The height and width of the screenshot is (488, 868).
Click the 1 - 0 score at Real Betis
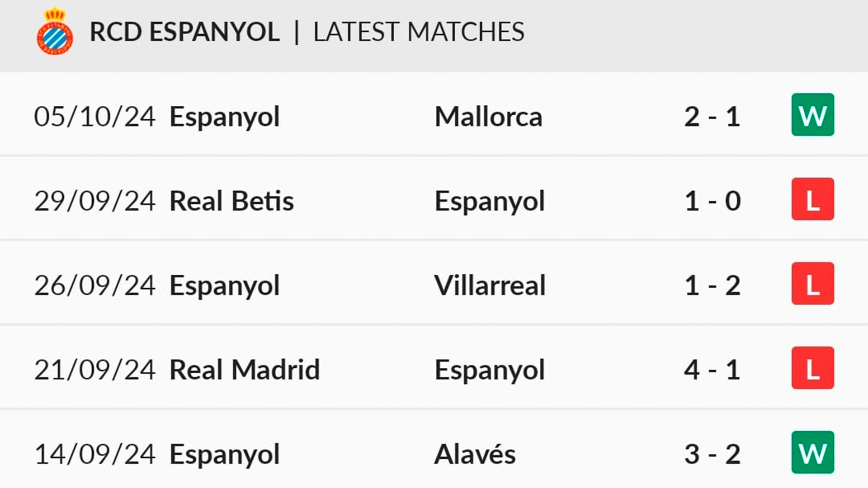712,202
